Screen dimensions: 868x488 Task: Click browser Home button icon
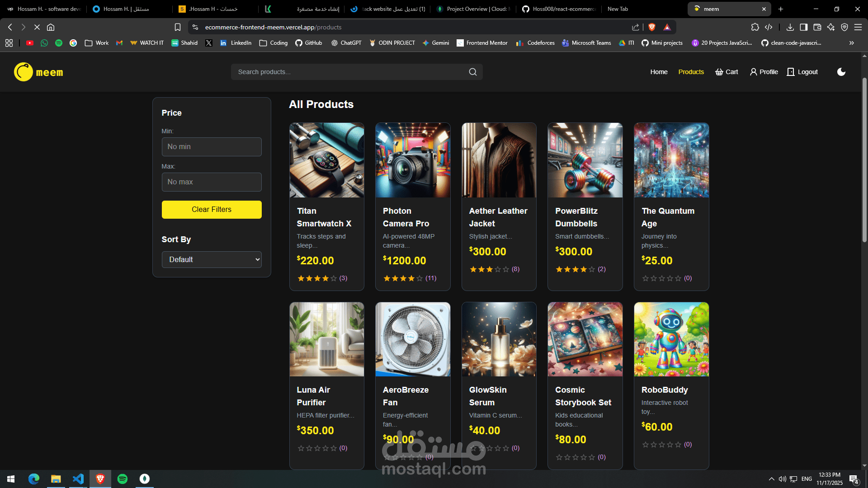51,27
